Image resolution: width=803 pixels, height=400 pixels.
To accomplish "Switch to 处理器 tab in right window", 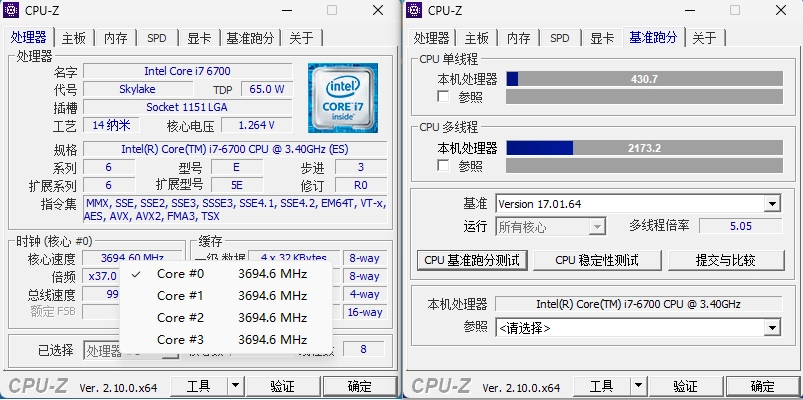I will [431, 38].
